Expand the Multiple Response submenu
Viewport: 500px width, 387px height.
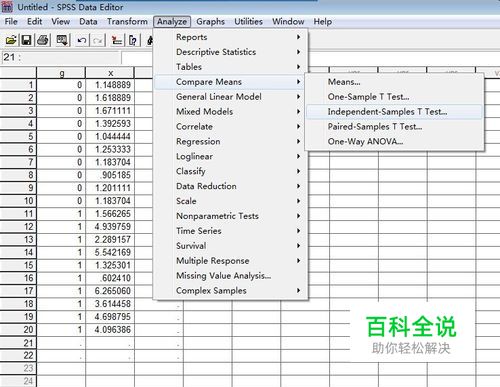tap(231, 261)
